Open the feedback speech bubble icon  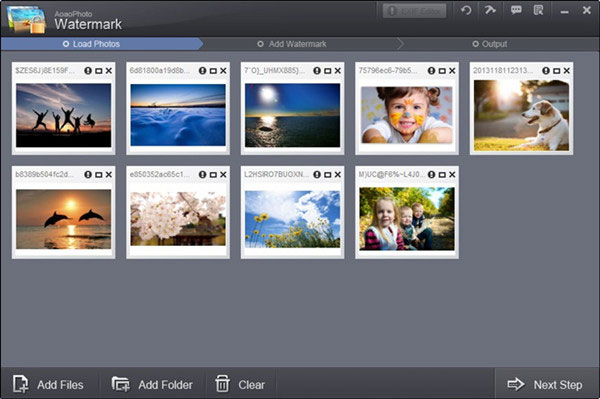[x=516, y=10]
